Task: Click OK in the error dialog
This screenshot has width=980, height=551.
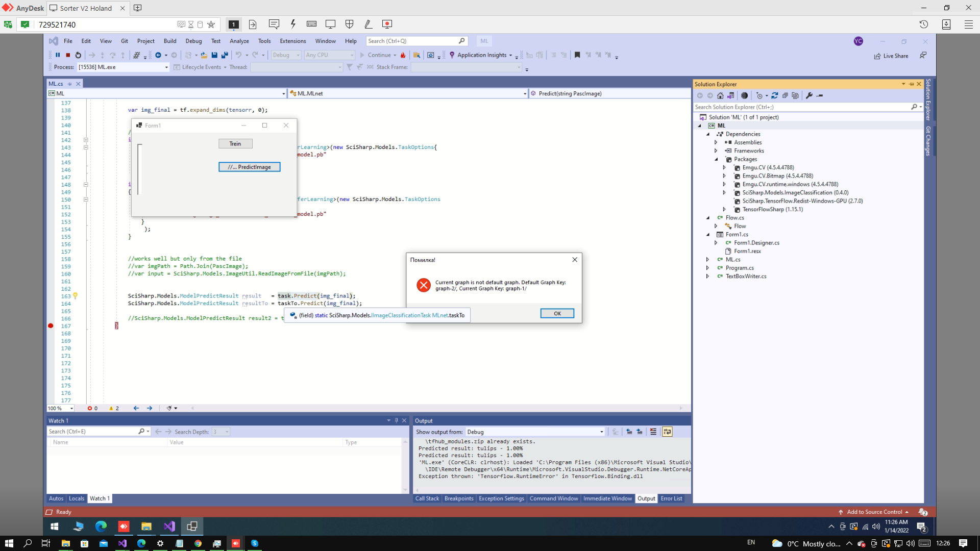Action: [x=557, y=313]
